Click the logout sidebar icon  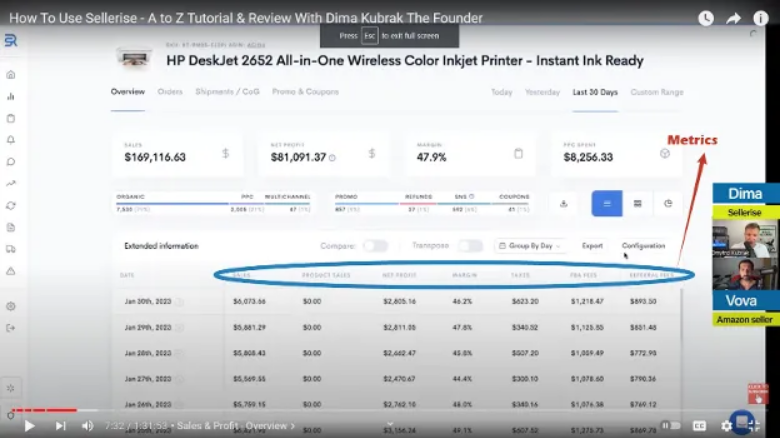point(10,328)
